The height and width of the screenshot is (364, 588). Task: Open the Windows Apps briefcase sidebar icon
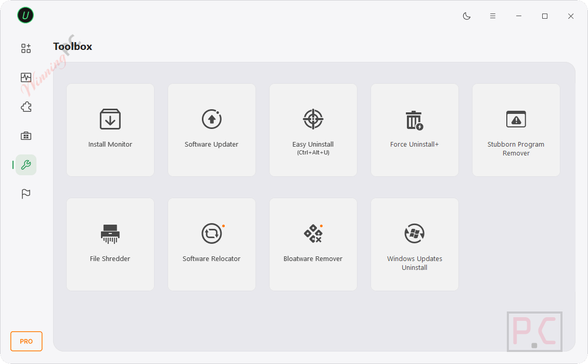[x=26, y=136]
